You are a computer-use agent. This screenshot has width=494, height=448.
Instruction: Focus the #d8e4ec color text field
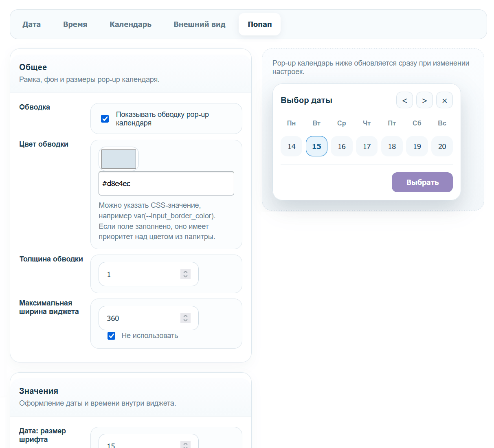[166, 183]
